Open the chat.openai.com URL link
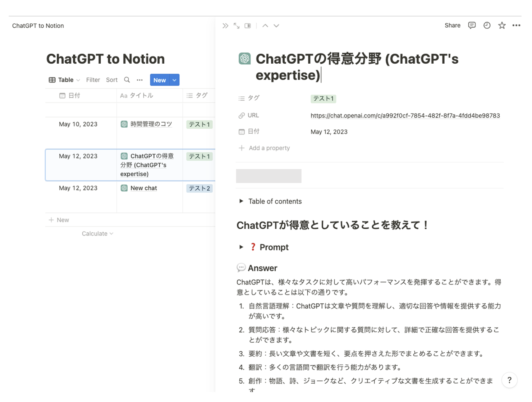 (x=405, y=116)
